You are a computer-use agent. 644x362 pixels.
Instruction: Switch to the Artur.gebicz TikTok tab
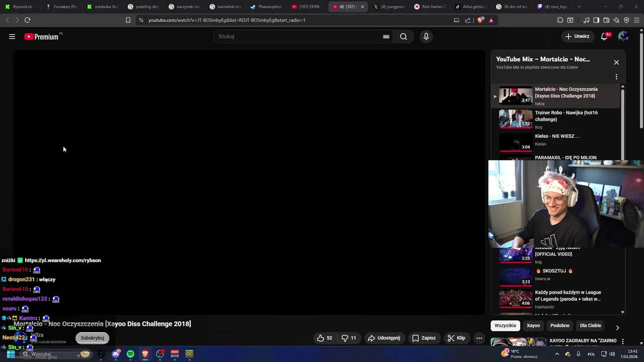(471, 7)
